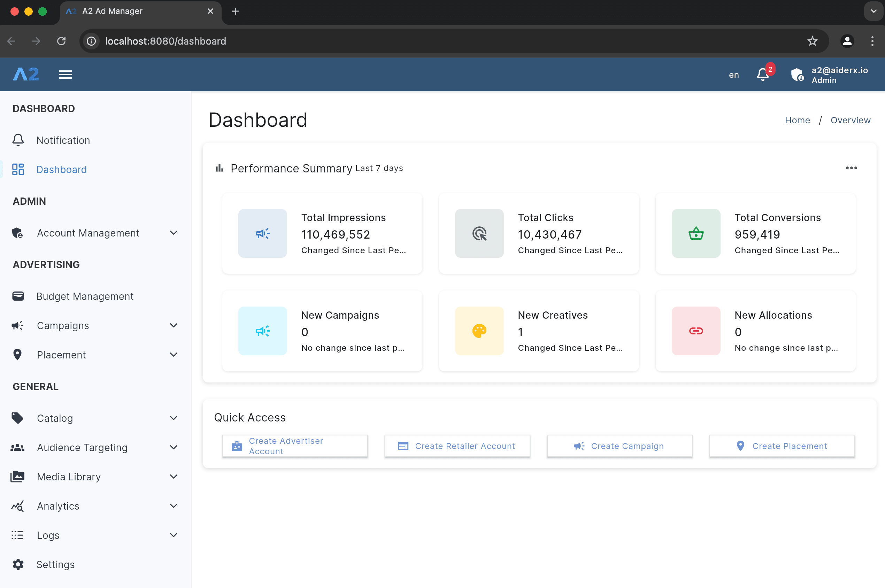Go to Budget Management in sidebar
This screenshot has width=885, height=588.
tap(85, 296)
